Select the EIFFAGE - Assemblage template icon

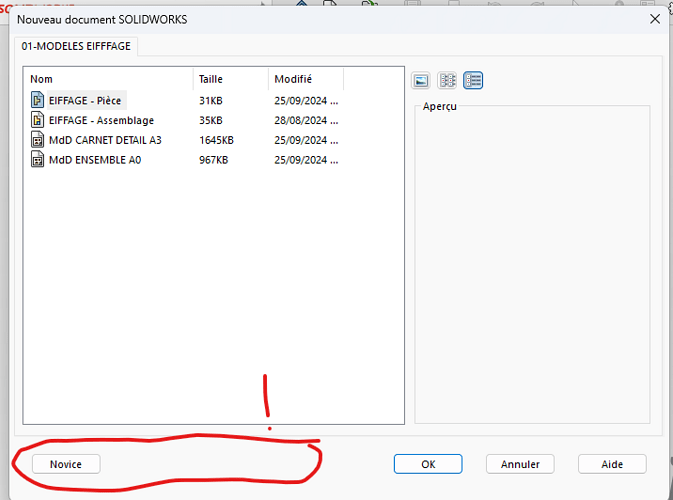[x=37, y=120]
